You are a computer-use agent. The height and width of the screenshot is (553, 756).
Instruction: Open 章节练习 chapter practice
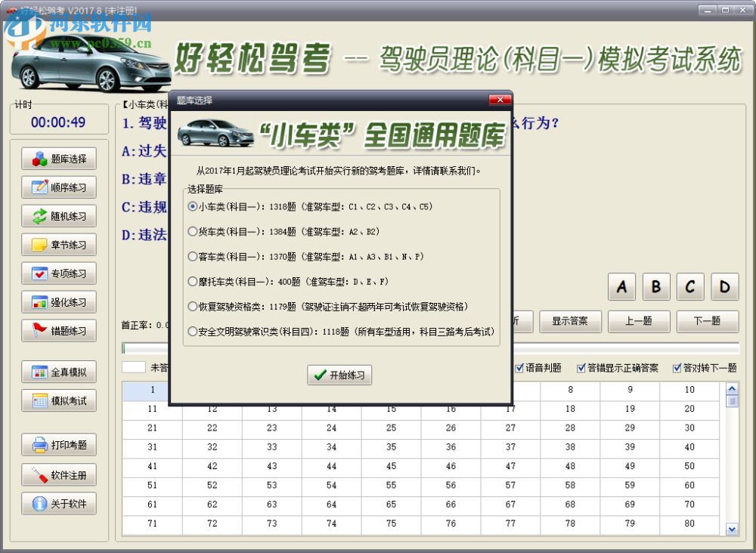[x=58, y=245]
